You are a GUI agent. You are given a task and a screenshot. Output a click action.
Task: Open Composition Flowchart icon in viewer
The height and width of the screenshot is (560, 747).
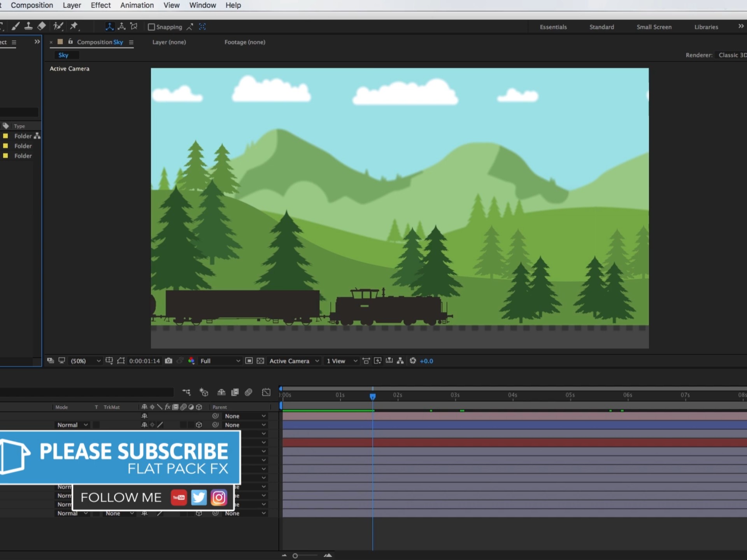(x=400, y=360)
